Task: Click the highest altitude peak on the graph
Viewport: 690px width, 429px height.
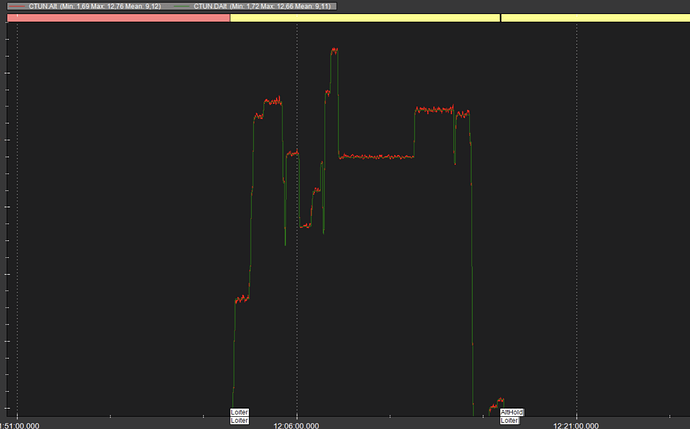Action: [x=334, y=49]
